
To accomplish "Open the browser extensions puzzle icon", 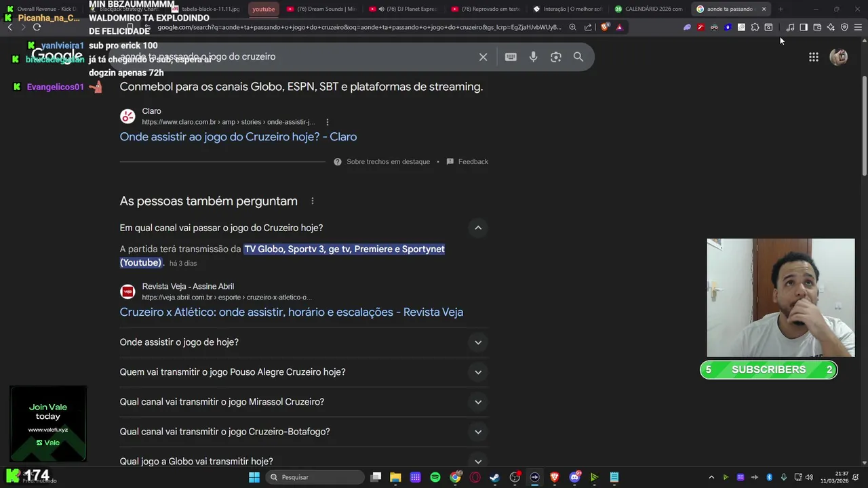I will pos(755,27).
